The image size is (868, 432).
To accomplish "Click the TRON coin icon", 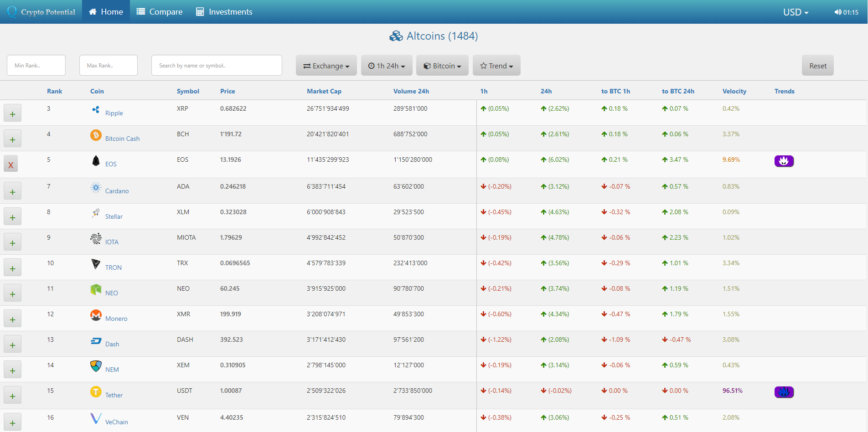I will [x=96, y=264].
